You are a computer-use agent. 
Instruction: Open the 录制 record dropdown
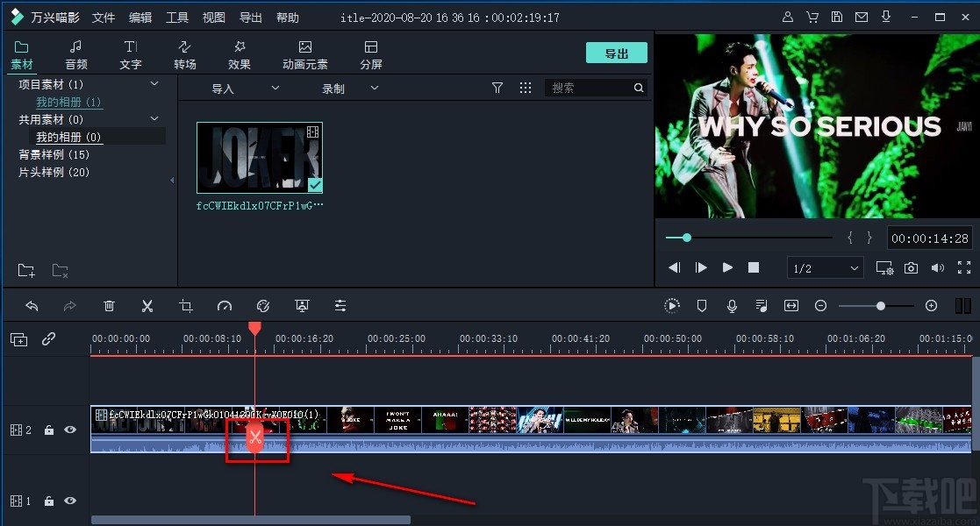(350, 89)
